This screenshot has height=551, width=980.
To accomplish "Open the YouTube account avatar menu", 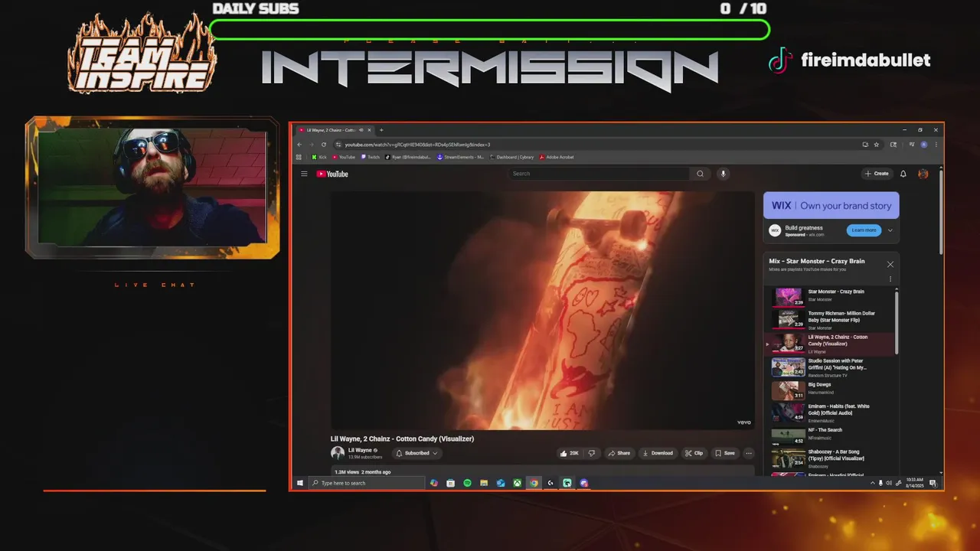I will [923, 174].
